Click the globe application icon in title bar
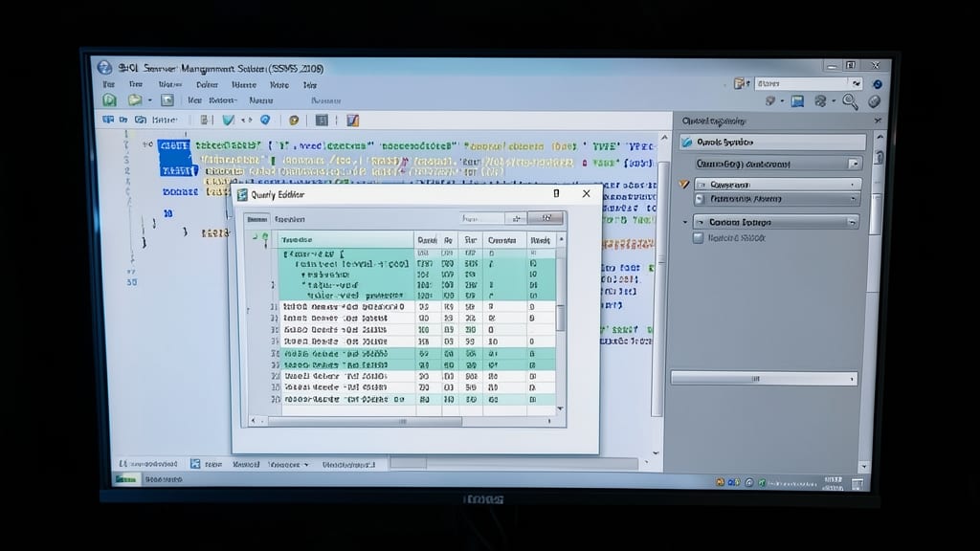Screen dimensions: 980x551 [104, 68]
